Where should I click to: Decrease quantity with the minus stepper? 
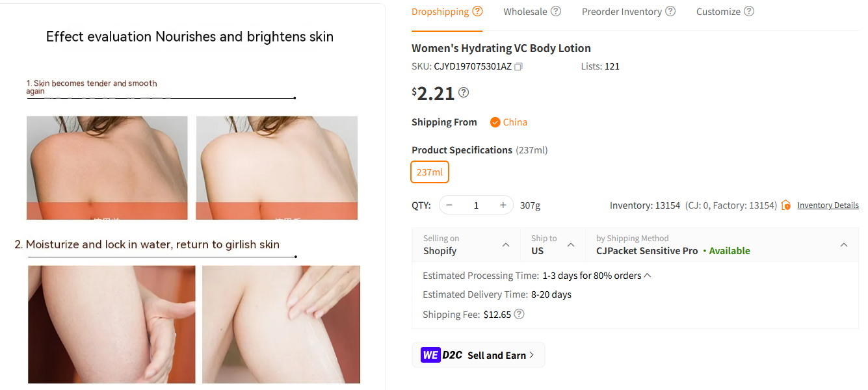[x=449, y=205]
